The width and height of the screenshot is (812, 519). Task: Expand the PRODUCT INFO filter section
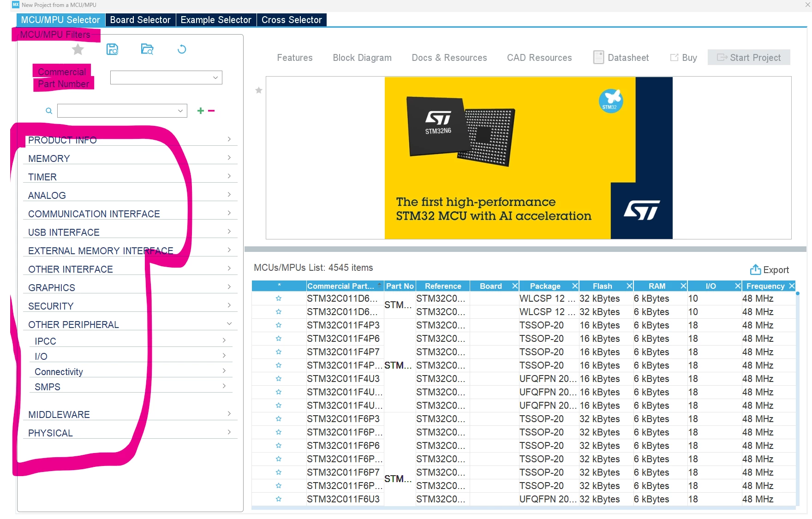tap(131, 140)
